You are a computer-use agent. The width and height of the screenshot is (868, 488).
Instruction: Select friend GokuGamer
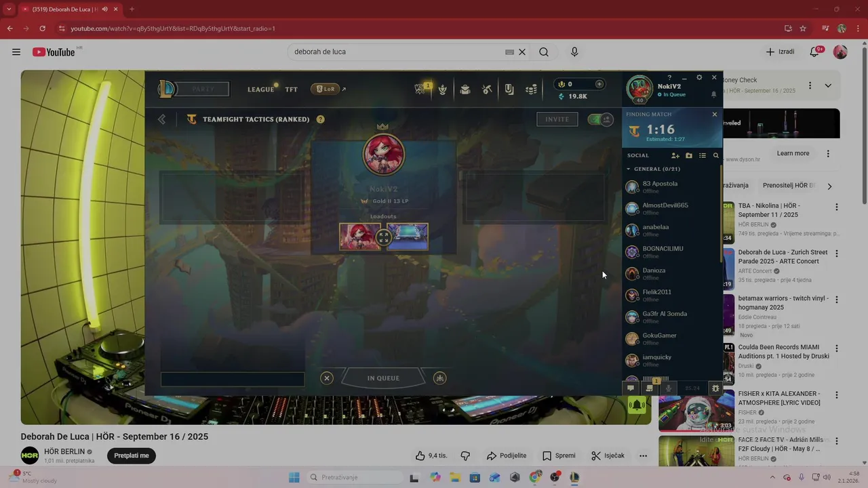tap(671, 339)
